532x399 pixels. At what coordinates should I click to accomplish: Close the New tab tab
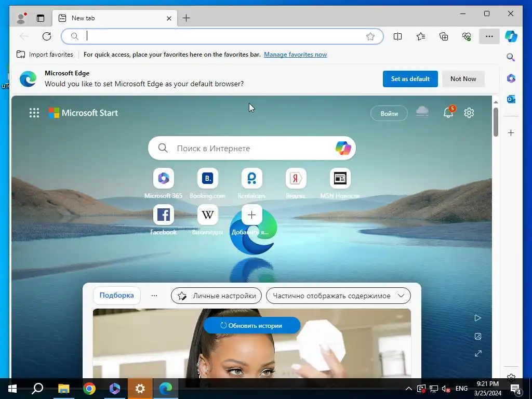(x=169, y=18)
